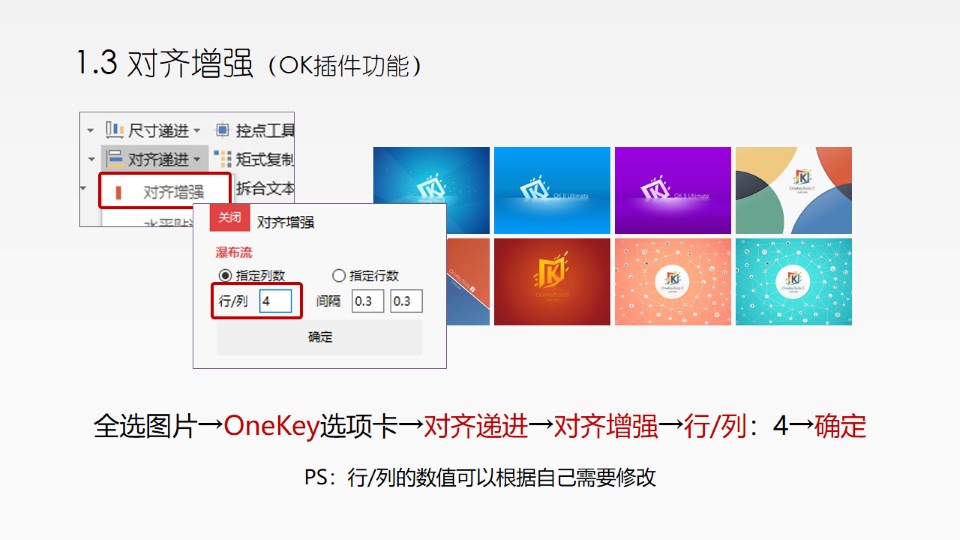This screenshot has height=540, width=960.
Task: Open the 拆合文本 tool
Action: click(265, 188)
